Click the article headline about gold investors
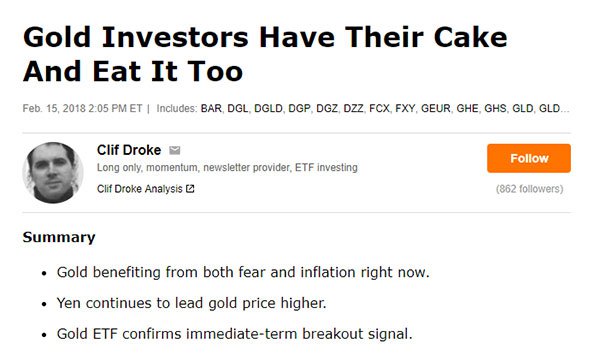The height and width of the screenshot is (361, 600). (265, 54)
